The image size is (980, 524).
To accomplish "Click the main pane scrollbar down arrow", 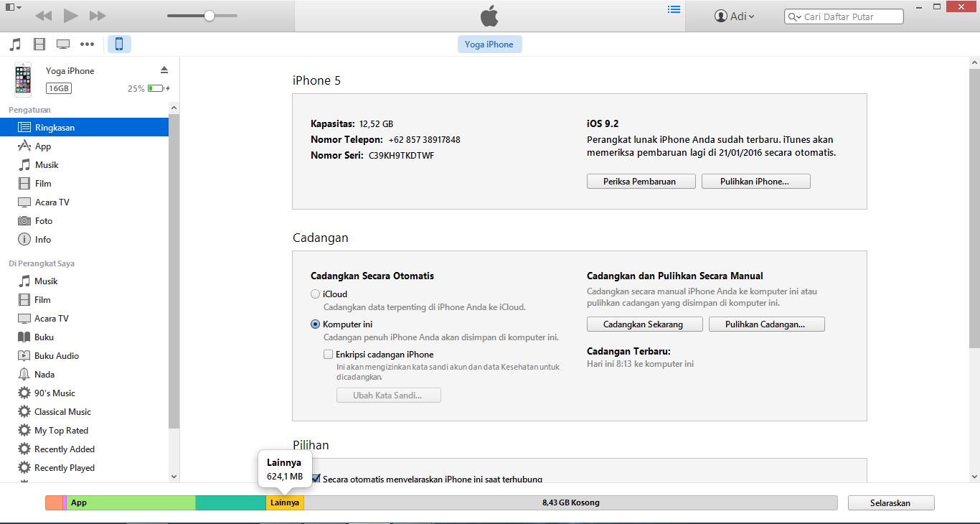I will (974, 477).
